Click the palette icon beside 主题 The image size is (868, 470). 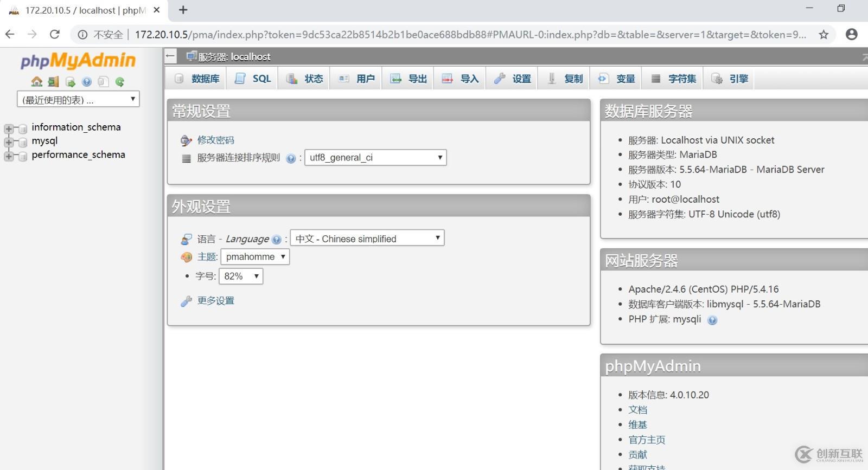click(186, 257)
